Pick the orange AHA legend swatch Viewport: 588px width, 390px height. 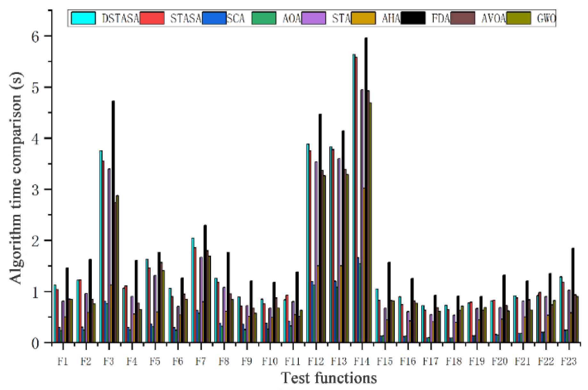point(363,18)
